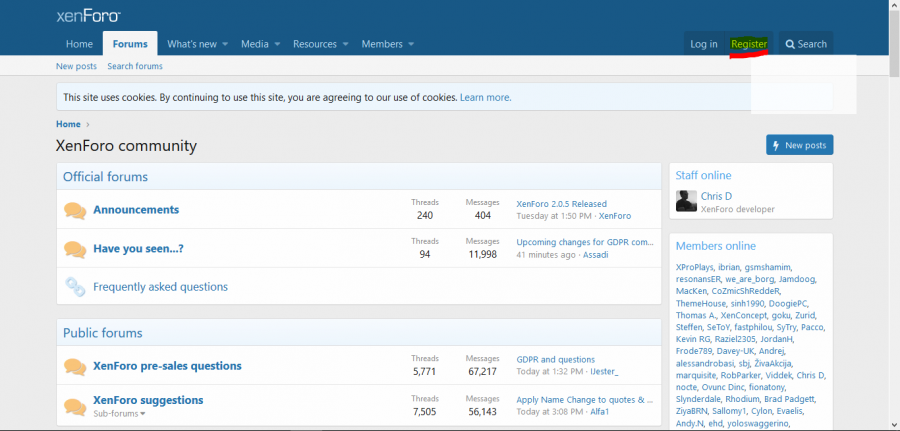
Task: Click the Assadi user link
Action: (596, 255)
